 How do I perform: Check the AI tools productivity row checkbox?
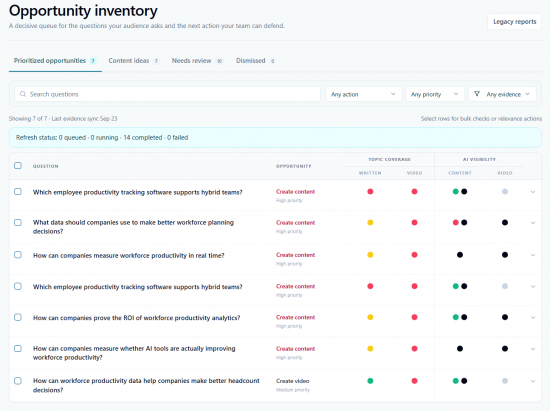pos(18,349)
